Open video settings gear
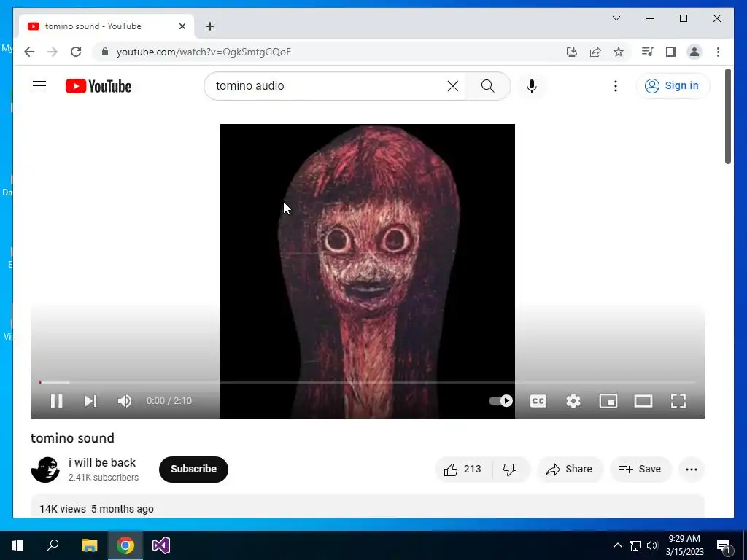 pos(573,401)
